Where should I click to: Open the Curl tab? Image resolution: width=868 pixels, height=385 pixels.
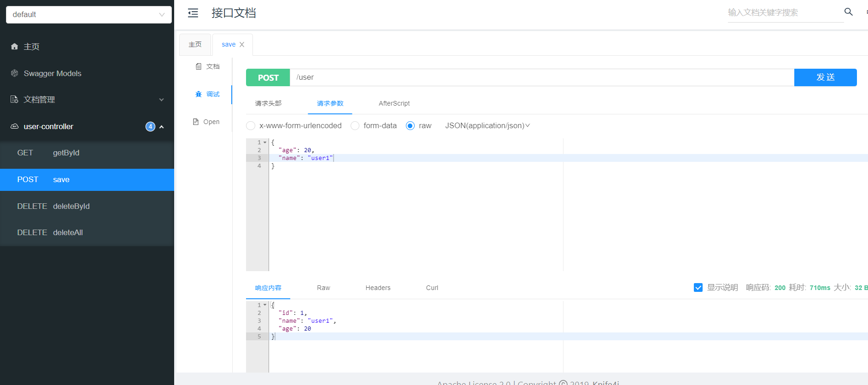(432, 288)
